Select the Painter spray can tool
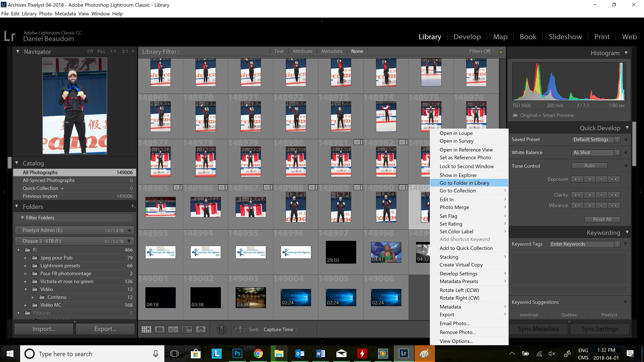The image size is (644, 362). pos(221,329)
